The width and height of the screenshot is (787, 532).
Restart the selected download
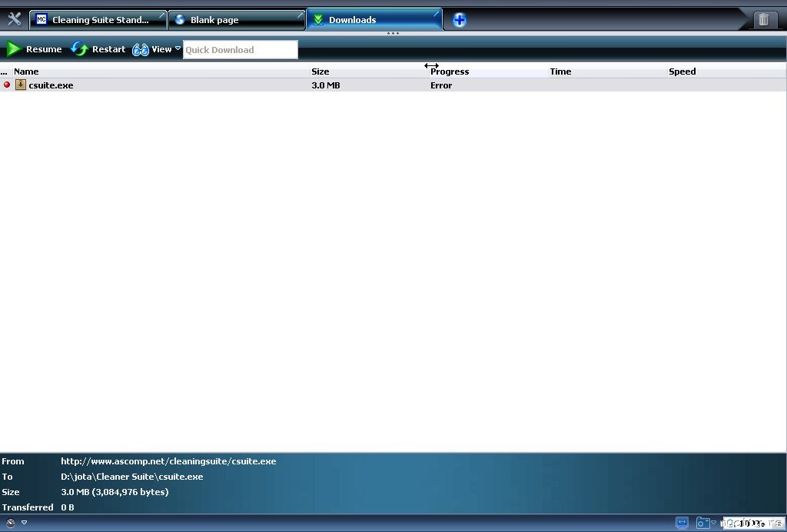pos(98,49)
